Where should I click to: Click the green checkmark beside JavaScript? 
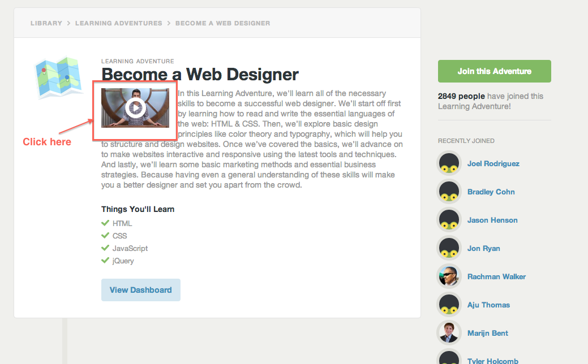pyautogui.click(x=105, y=248)
